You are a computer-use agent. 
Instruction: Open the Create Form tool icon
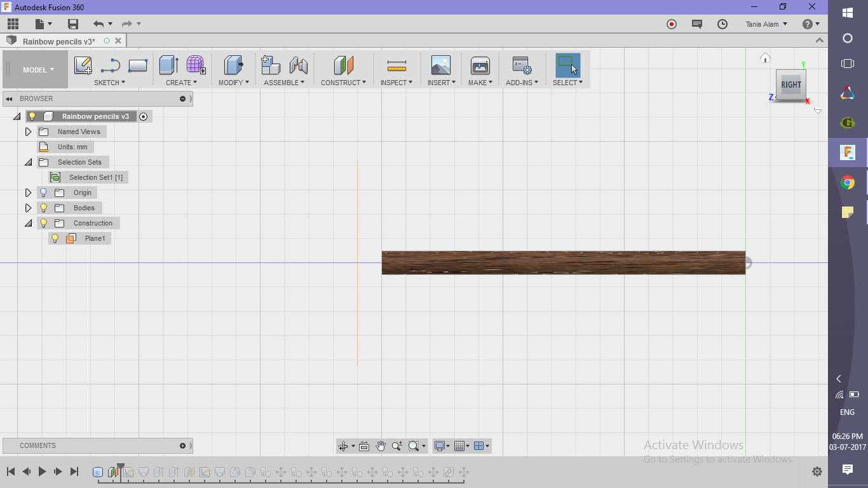point(196,65)
